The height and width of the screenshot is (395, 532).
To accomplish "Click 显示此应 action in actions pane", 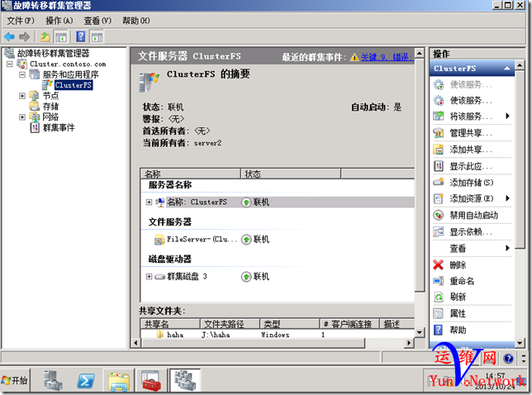I will [471, 166].
